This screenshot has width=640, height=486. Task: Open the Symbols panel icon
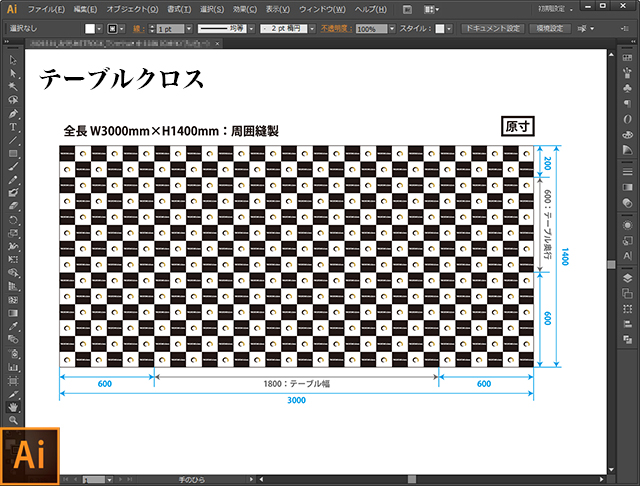[627, 88]
